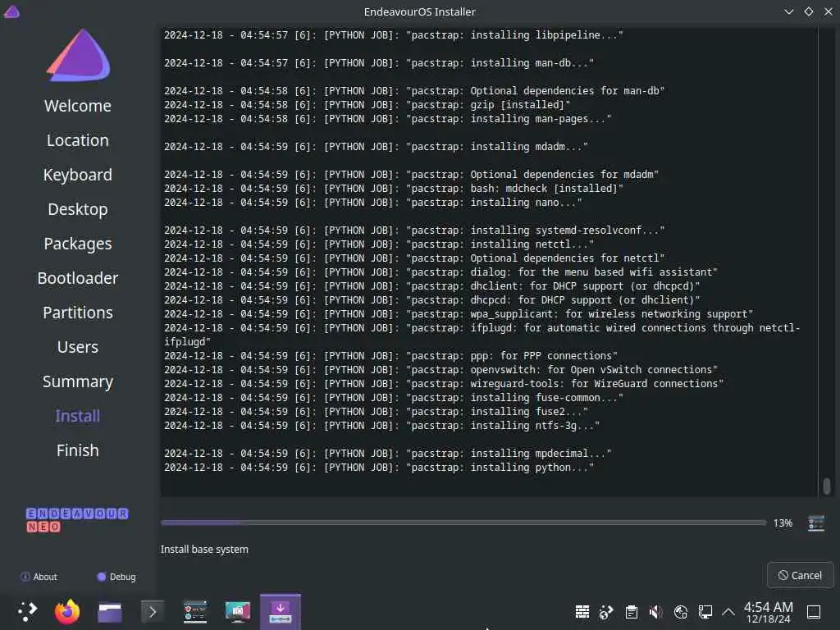Click log line 'gzip [installed]'
Screen dimensions: 840x630
367,104
